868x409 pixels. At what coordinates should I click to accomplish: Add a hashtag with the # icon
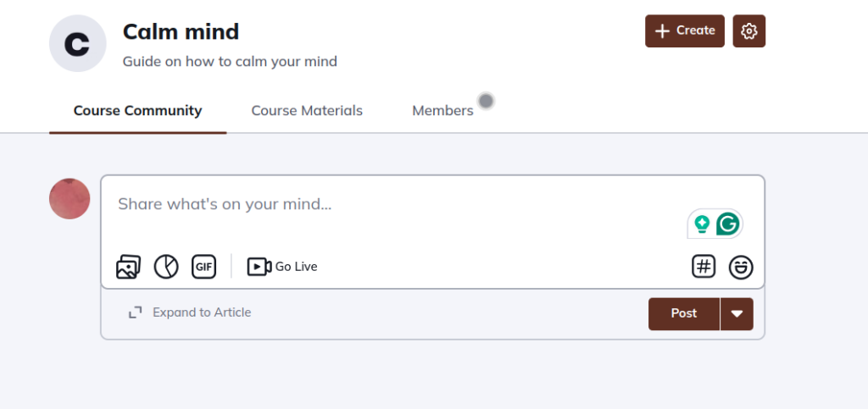pos(704,267)
